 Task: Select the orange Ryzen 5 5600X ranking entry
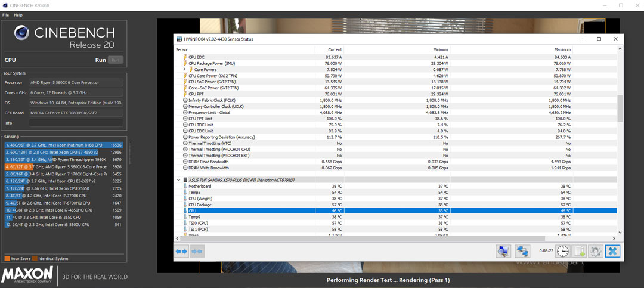pos(64,167)
